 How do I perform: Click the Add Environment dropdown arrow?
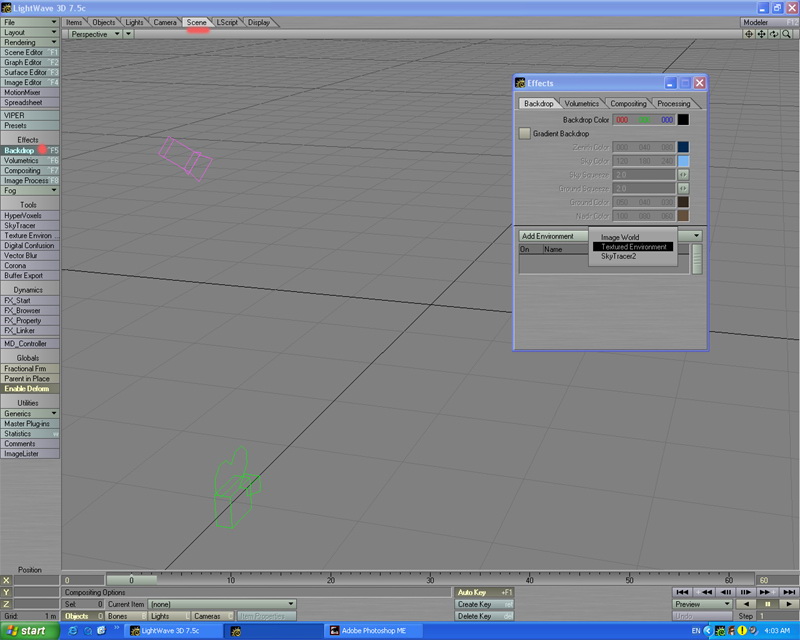pos(696,236)
